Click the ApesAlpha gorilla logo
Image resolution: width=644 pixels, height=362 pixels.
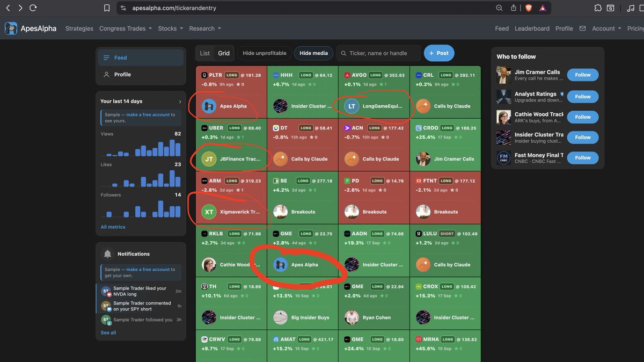(11, 28)
